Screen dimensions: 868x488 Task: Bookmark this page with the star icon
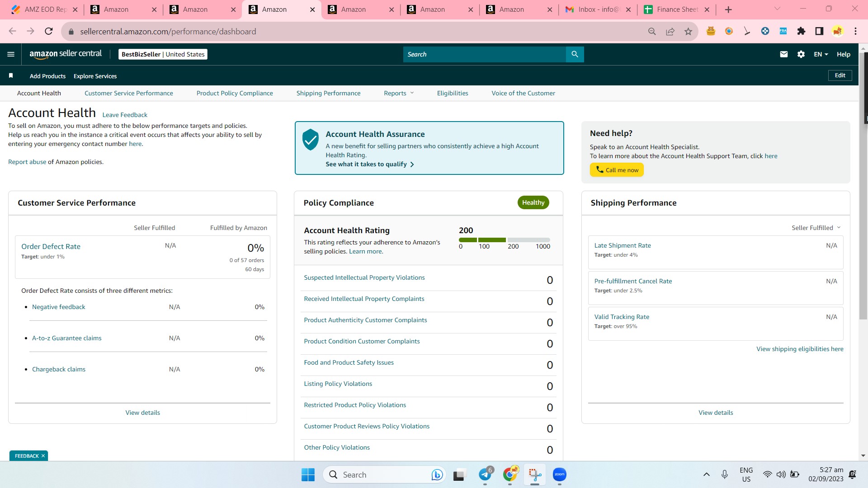click(x=688, y=31)
